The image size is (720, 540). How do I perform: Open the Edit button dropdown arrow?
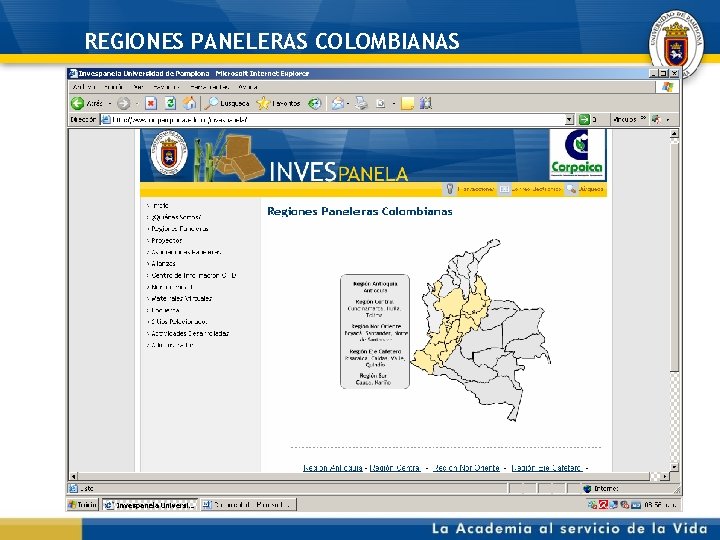(394, 104)
